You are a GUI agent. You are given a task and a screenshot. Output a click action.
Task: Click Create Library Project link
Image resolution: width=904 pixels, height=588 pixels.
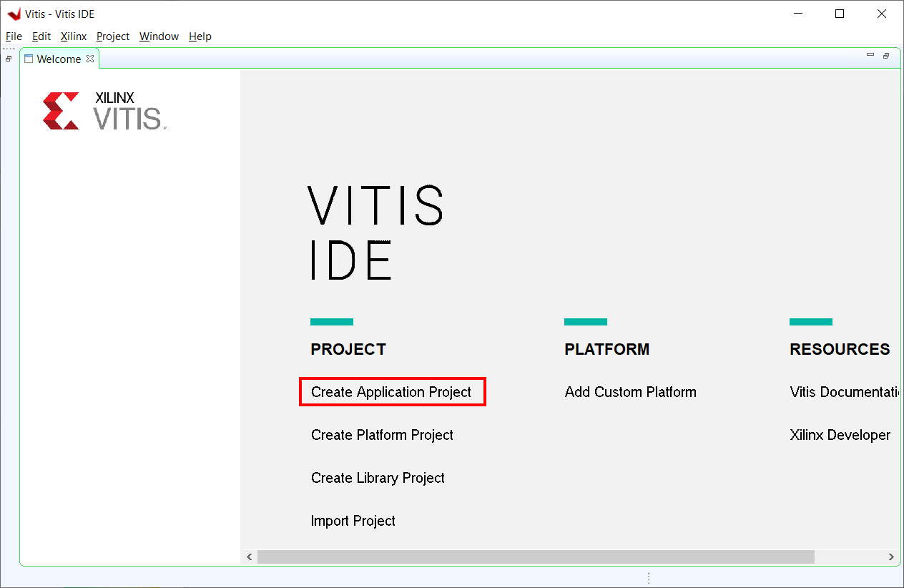point(378,478)
